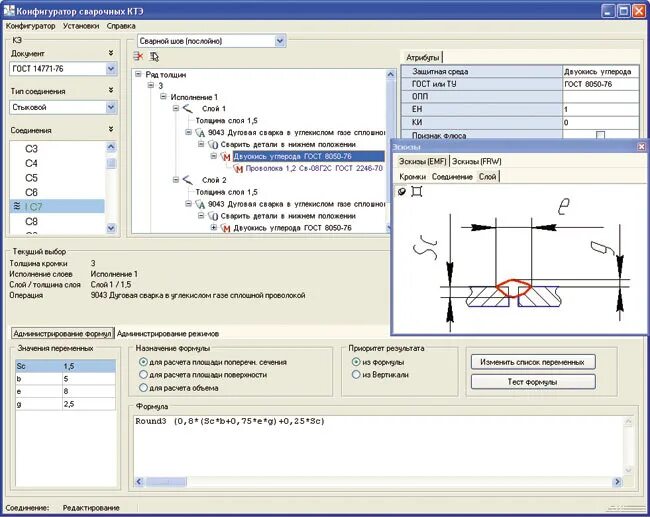Select для расчета объема option
650x517 pixels.
(143, 388)
